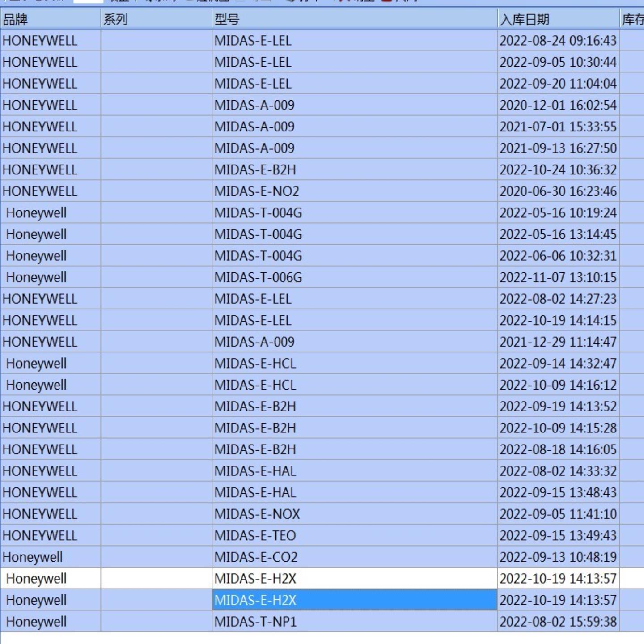The image size is (644, 644).
Task: Click Honeywell in the MIDAS-T-006G row
Action: (x=51, y=277)
